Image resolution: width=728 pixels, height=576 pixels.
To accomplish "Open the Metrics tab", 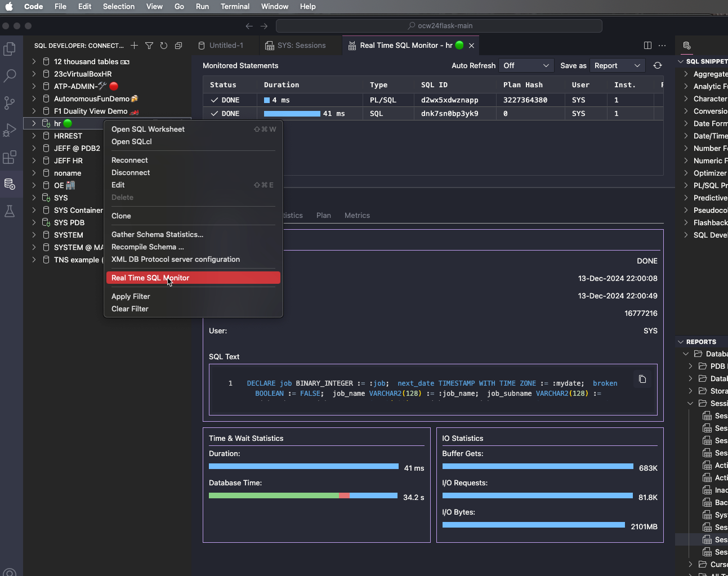I will click(x=357, y=215).
